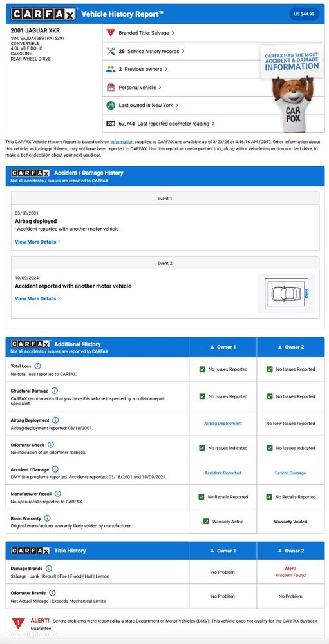Click the CARFAX logo in Accident / Damage History header

tap(30, 173)
